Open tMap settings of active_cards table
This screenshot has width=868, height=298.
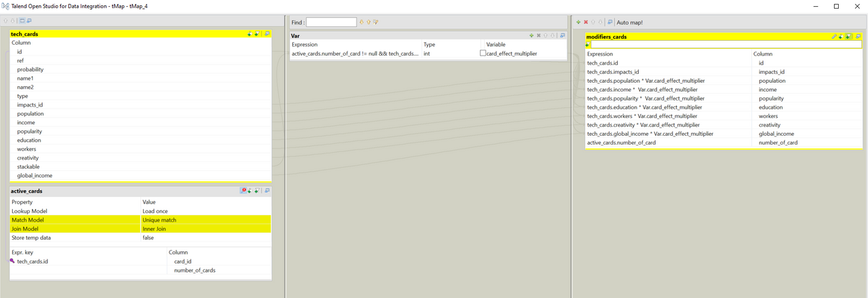click(243, 191)
